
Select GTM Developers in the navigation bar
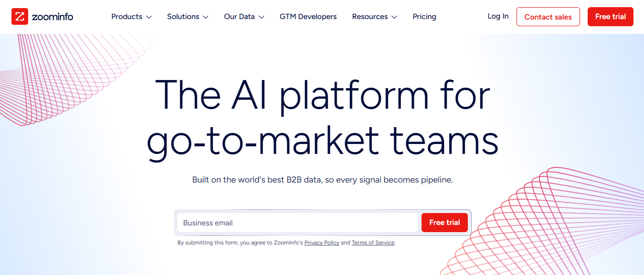click(308, 17)
